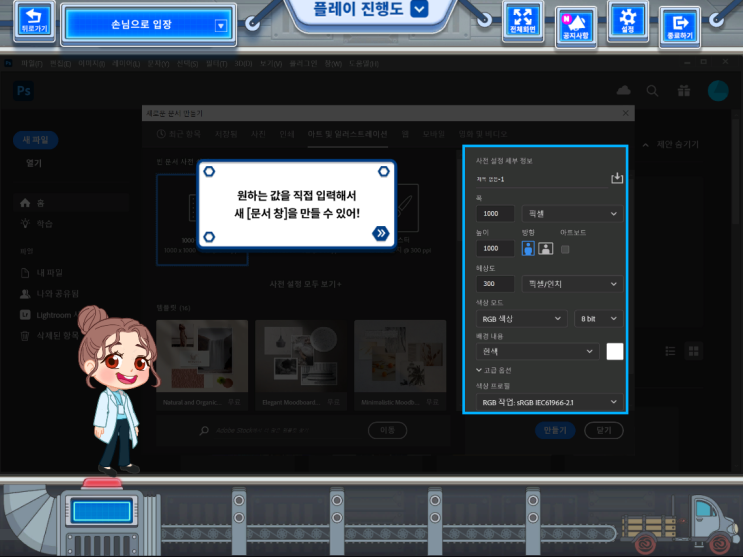Click the 새 파일 button
Image resolution: width=743 pixels, height=557 pixels.
36,140
